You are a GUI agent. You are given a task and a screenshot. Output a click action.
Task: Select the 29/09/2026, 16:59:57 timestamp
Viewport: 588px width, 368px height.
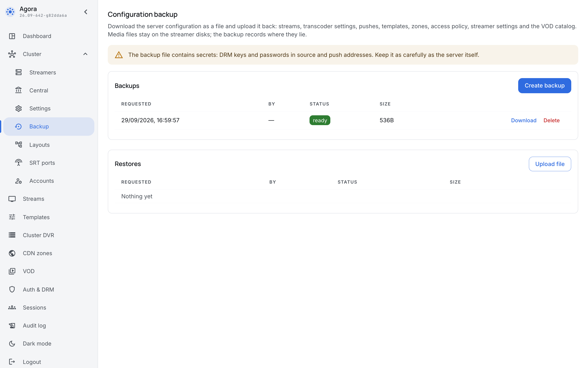coord(150,120)
